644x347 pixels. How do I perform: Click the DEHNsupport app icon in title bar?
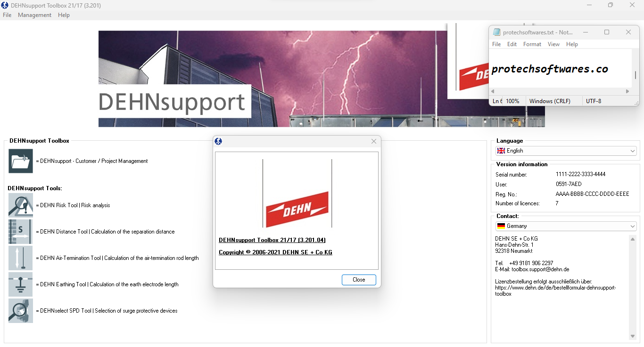point(5,6)
